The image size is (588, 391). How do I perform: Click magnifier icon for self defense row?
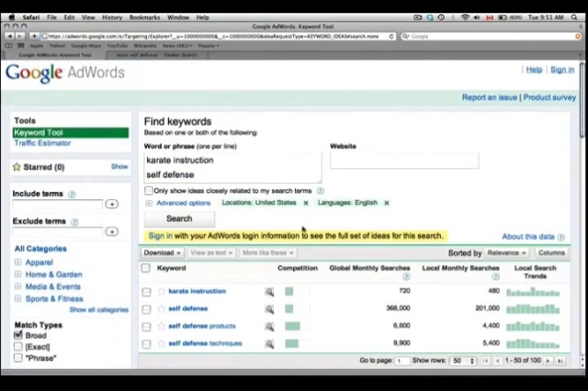coord(269,309)
